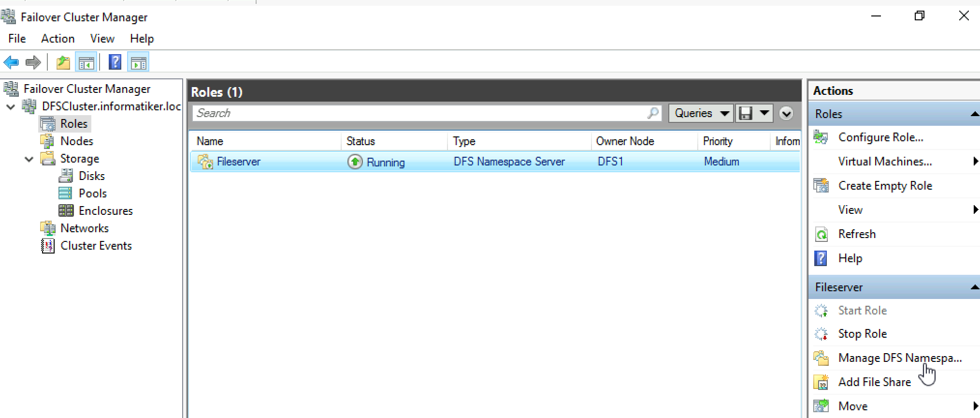Collapse the DFSCluster.informatiker.loc tree node
Image resolution: width=980 pixels, height=418 pixels.
coord(11,106)
